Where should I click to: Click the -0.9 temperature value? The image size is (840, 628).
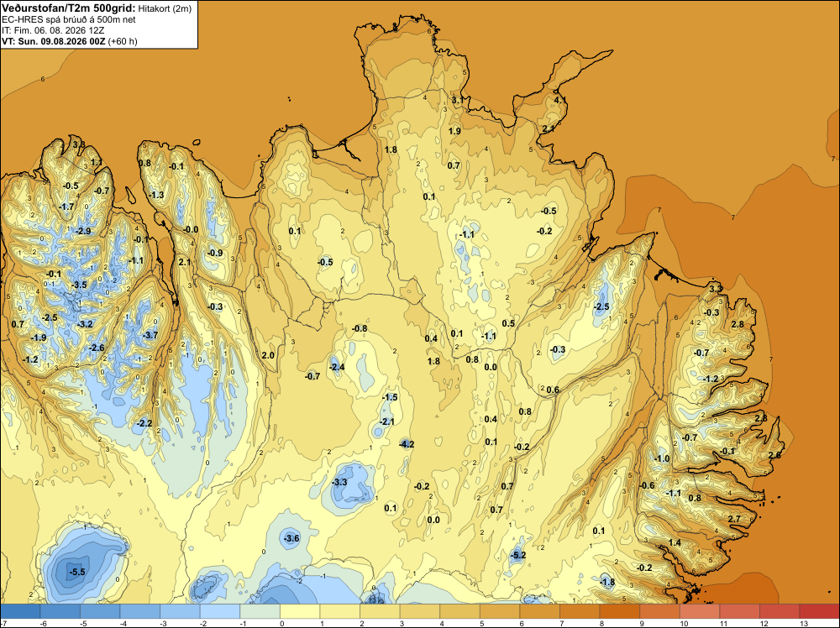click(215, 253)
